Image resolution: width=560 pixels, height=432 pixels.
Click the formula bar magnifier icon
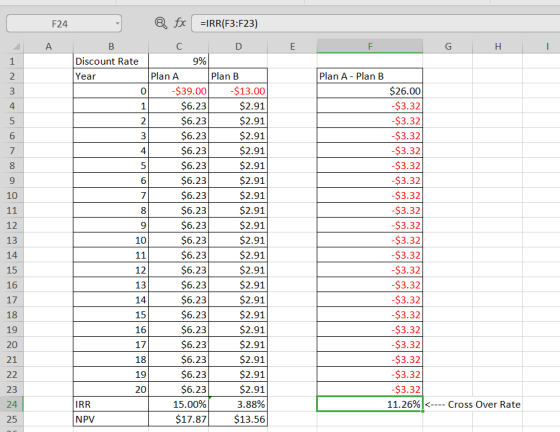coord(161,23)
